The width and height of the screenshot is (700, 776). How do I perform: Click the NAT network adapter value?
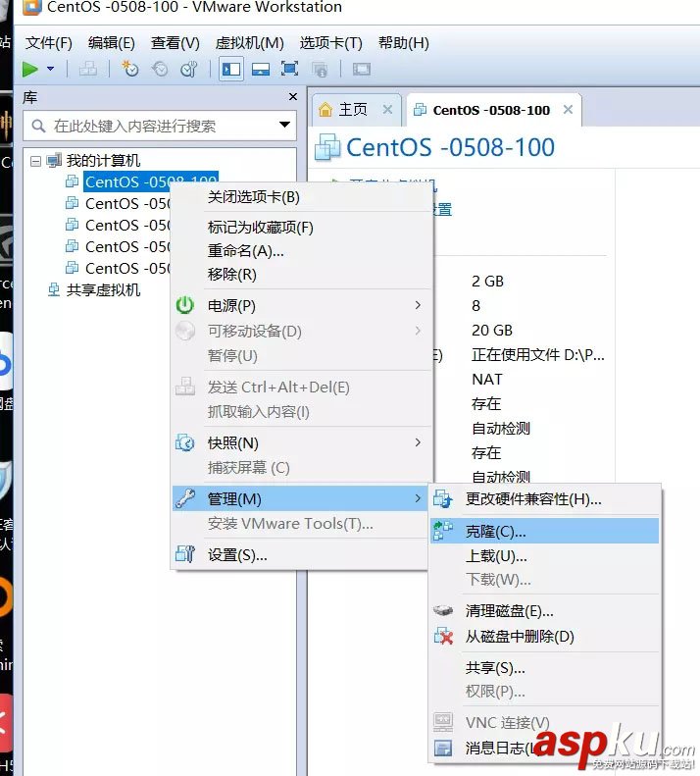[487, 379]
